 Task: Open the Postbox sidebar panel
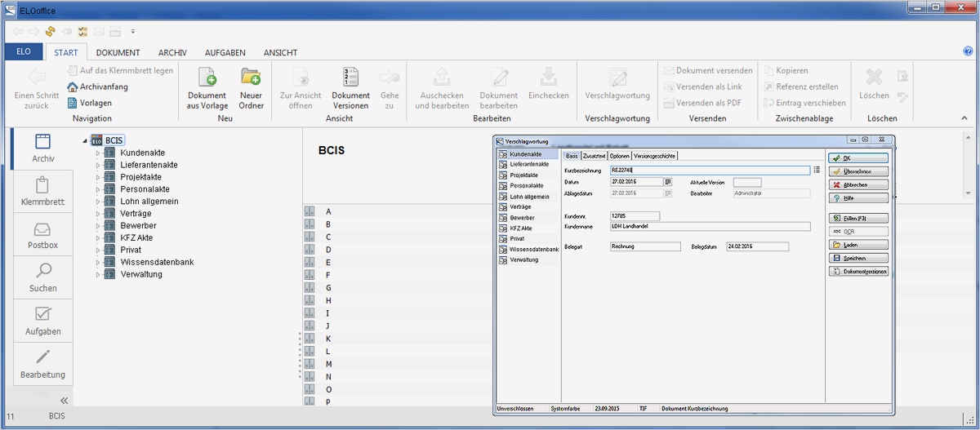42,234
